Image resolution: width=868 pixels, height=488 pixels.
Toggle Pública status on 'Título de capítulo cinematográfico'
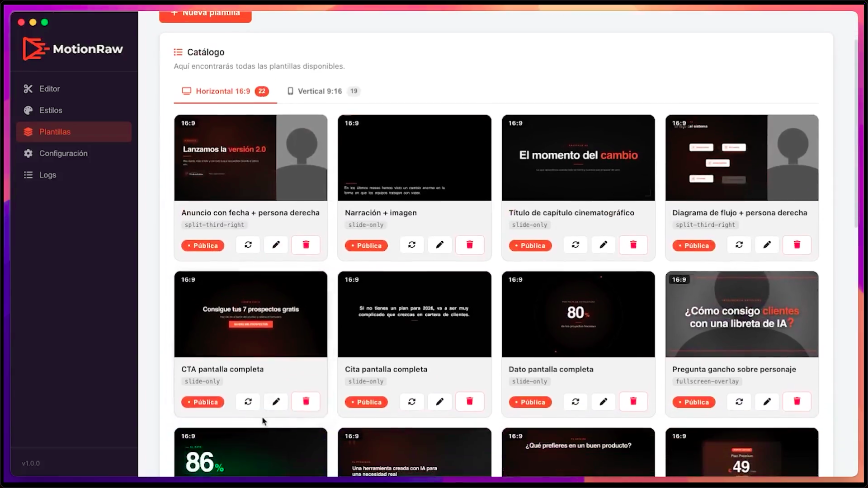530,246
